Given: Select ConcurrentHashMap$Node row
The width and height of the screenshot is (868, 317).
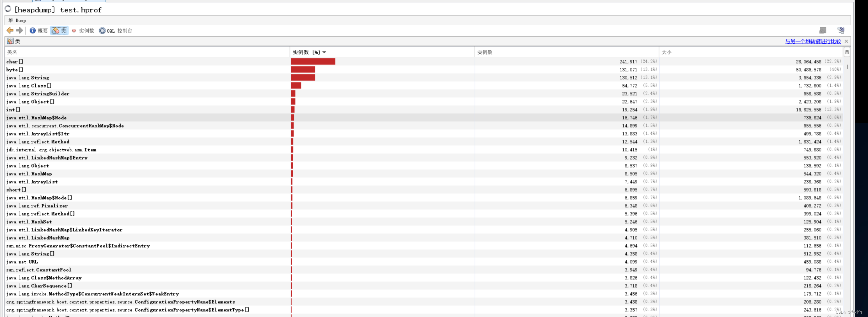Looking at the screenshot, I should [424, 126].
